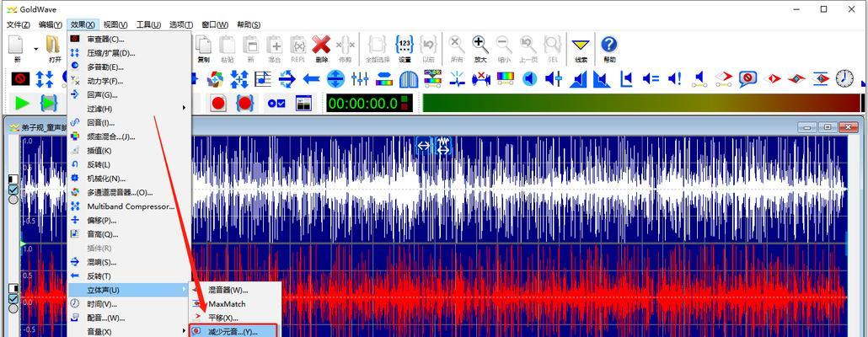
Task: Toggle the right red channel checkbox
Action: click(13, 299)
